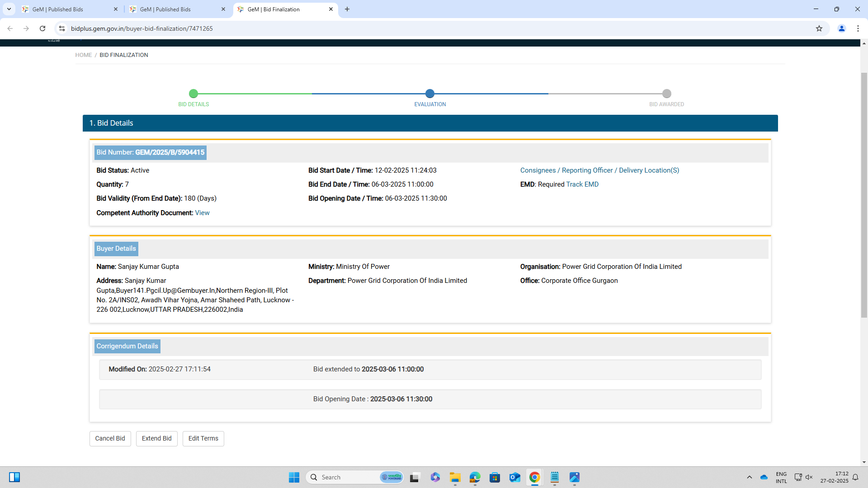Click the browser back arrow

[10, 28]
